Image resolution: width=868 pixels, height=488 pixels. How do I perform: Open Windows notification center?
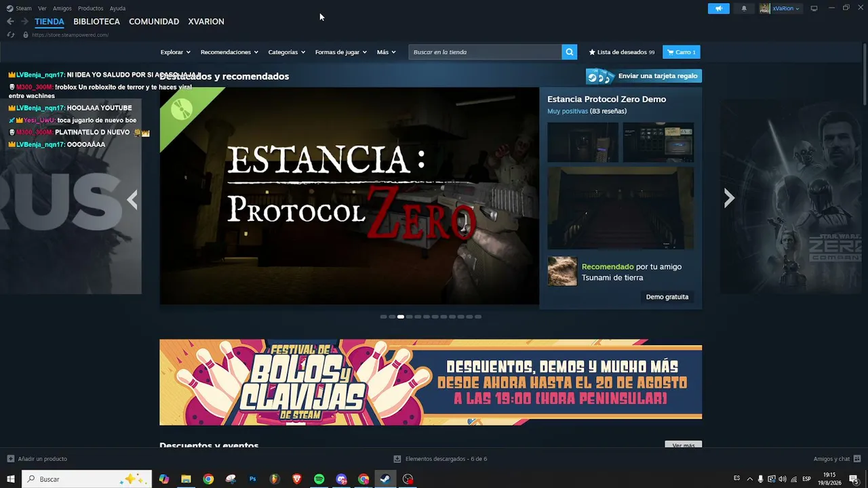(x=854, y=479)
